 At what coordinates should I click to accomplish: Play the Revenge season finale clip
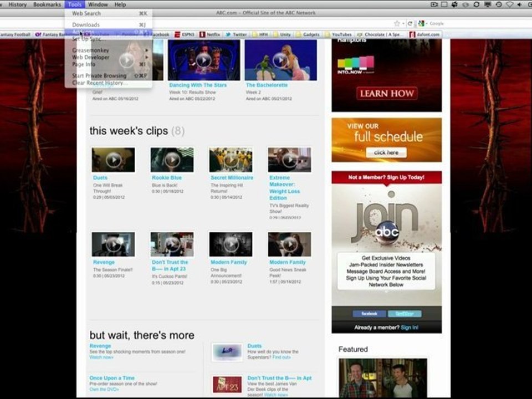pyautogui.click(x=113, y=244)
